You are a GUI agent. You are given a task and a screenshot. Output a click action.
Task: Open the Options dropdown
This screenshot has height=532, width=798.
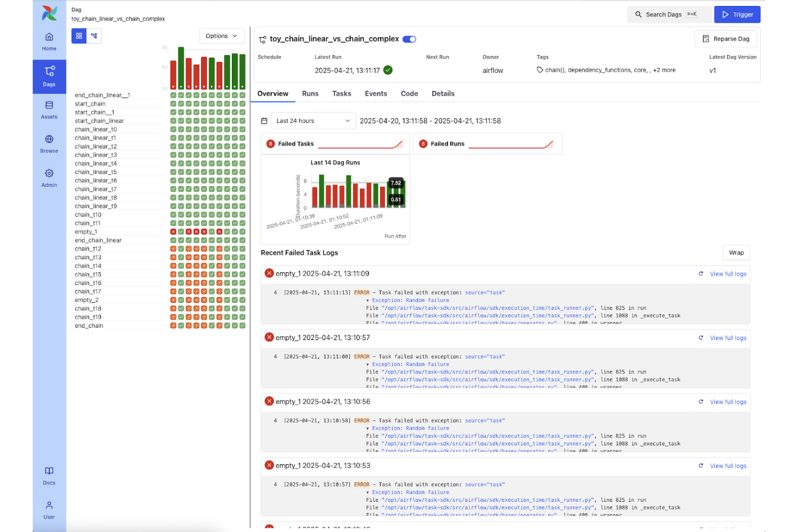[222, 36]
